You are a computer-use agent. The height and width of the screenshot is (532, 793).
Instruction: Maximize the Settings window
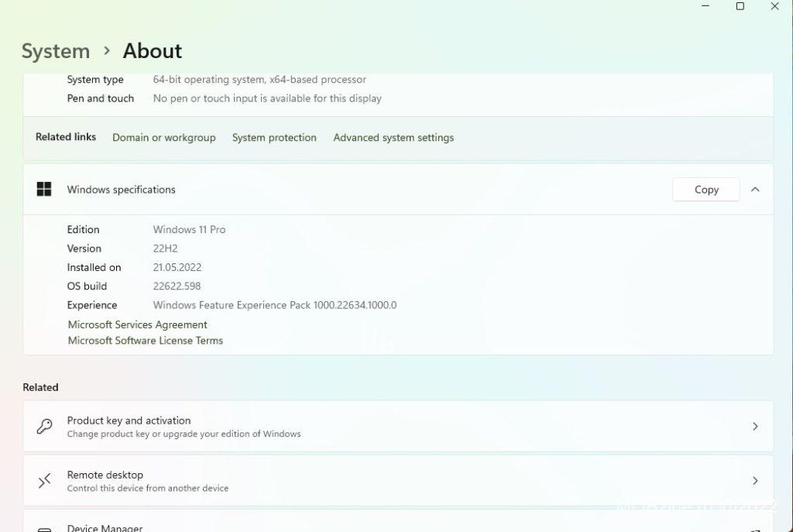[x=740, y=6]
